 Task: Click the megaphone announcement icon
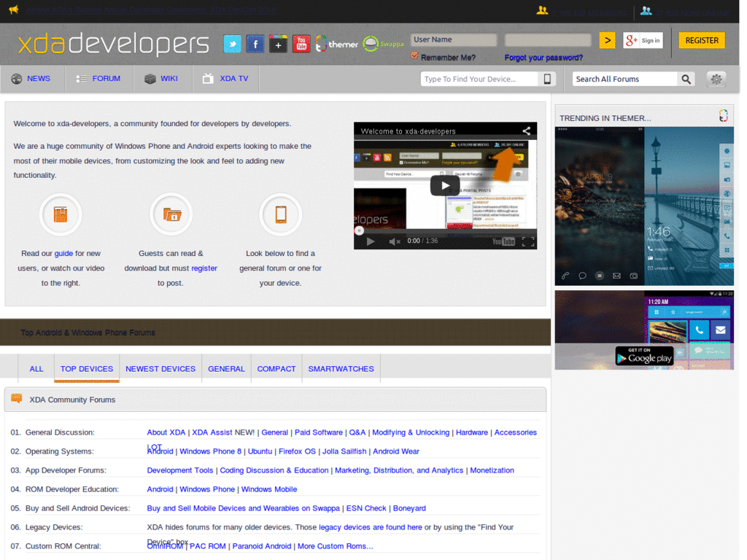(14, 9)
